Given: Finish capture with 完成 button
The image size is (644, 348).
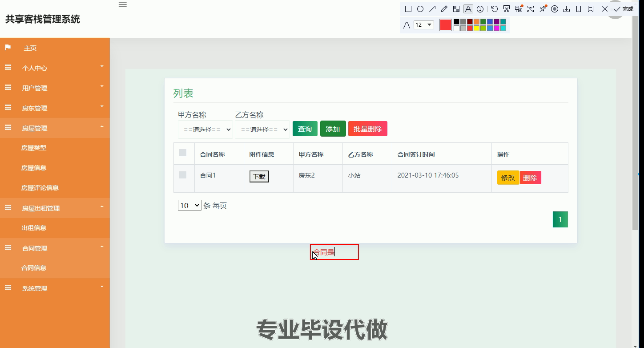Looking at the screenshot, I should coord(623,9).
